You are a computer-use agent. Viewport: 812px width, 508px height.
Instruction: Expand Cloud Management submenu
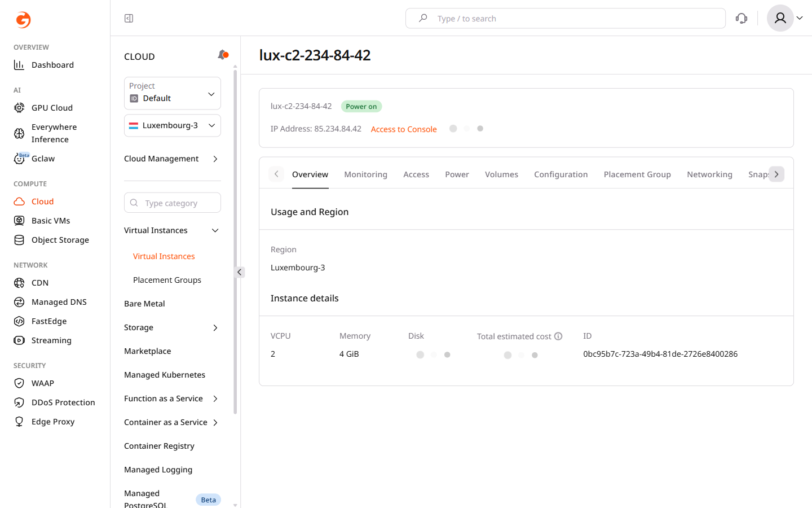[x=171, y=159]
